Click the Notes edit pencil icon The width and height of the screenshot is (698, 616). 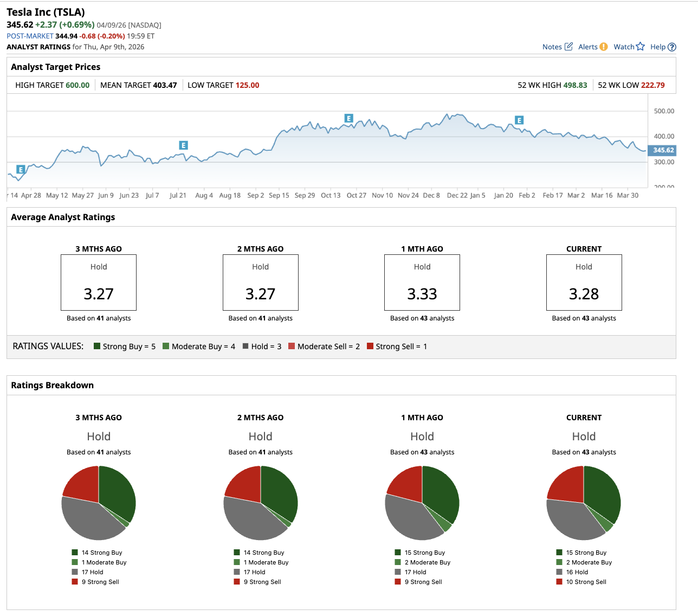click(568, 47)
